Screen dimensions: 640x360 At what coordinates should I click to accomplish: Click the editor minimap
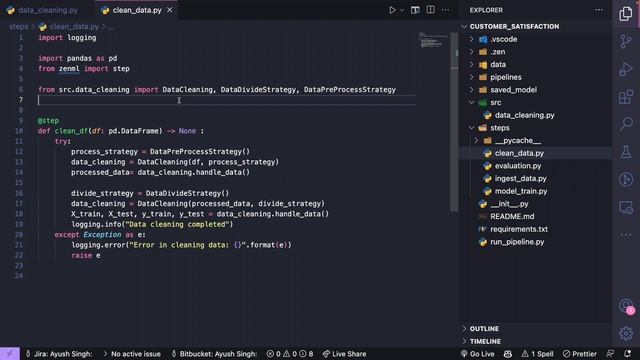tap(433, 40)
